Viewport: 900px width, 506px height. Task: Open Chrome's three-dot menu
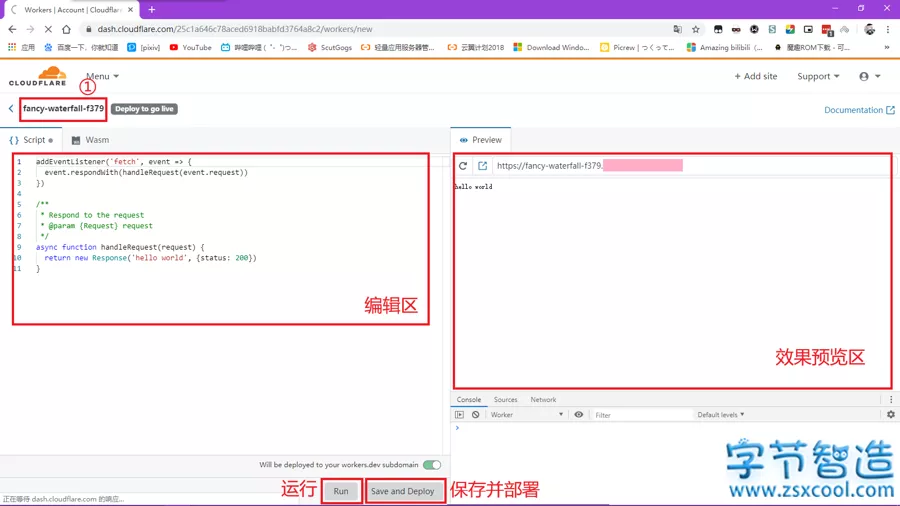[x=888, y=29]
